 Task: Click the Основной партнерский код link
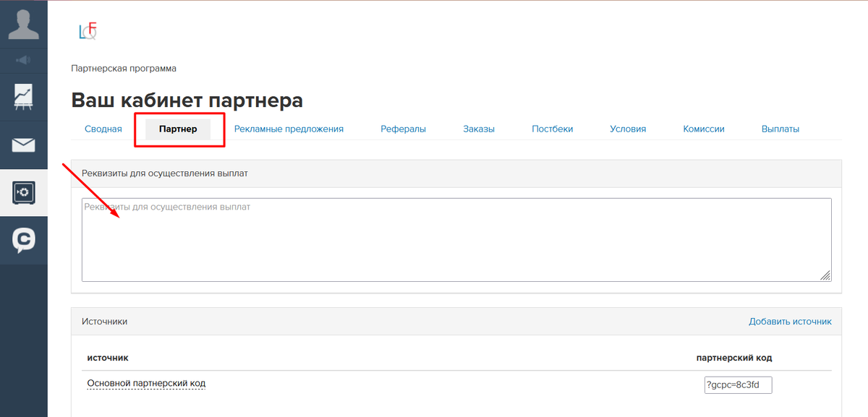(146, 383)
